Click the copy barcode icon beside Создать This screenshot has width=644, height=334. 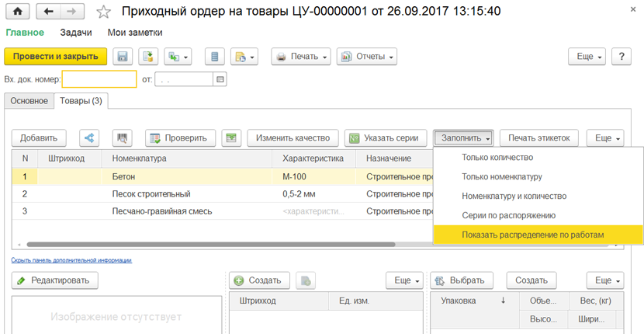tap(306, 280)
